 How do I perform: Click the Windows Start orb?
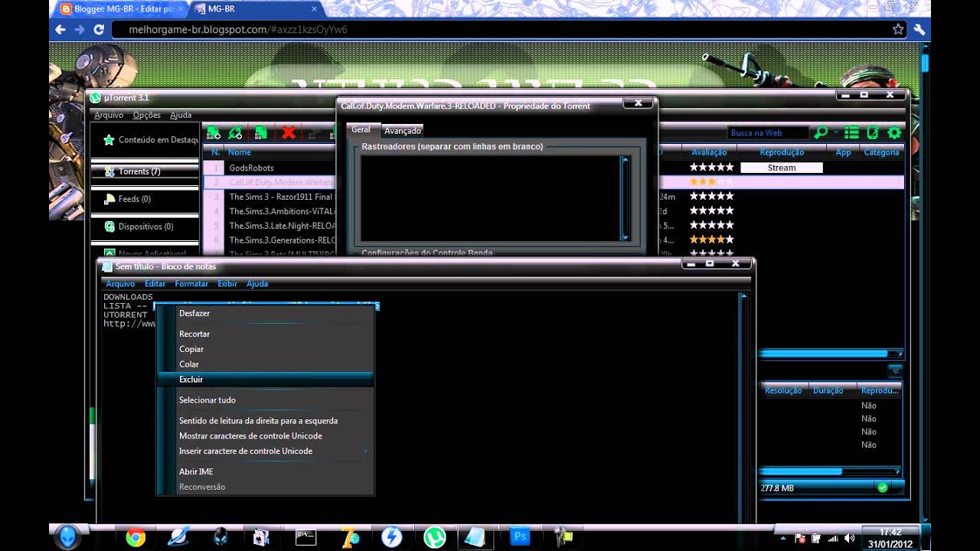(67, 536)
